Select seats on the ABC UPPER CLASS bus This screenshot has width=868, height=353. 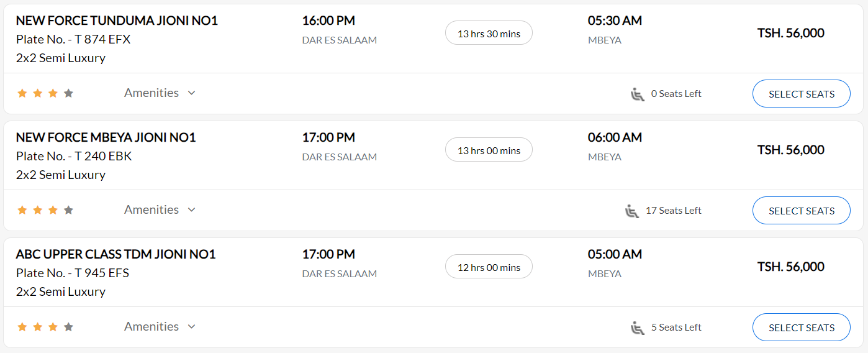click(802, 328)
